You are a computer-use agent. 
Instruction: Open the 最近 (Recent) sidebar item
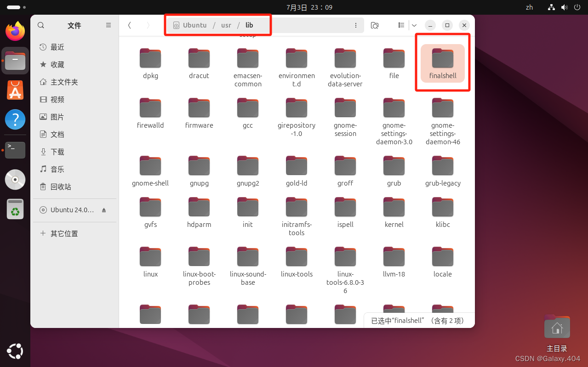pos(57,47)
